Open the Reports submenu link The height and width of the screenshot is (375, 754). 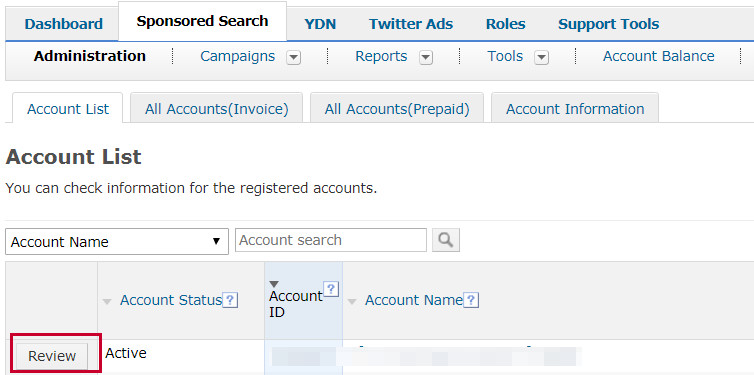(x=381, y=56)
